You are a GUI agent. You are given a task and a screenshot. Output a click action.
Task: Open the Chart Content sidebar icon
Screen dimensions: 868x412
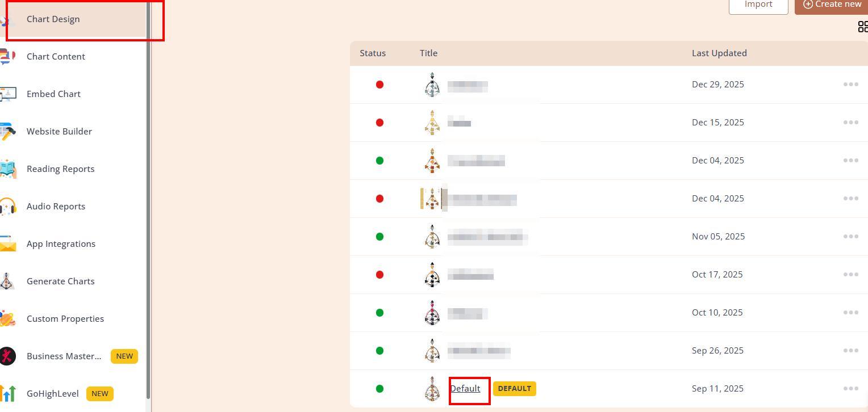[x=7, y=57]
